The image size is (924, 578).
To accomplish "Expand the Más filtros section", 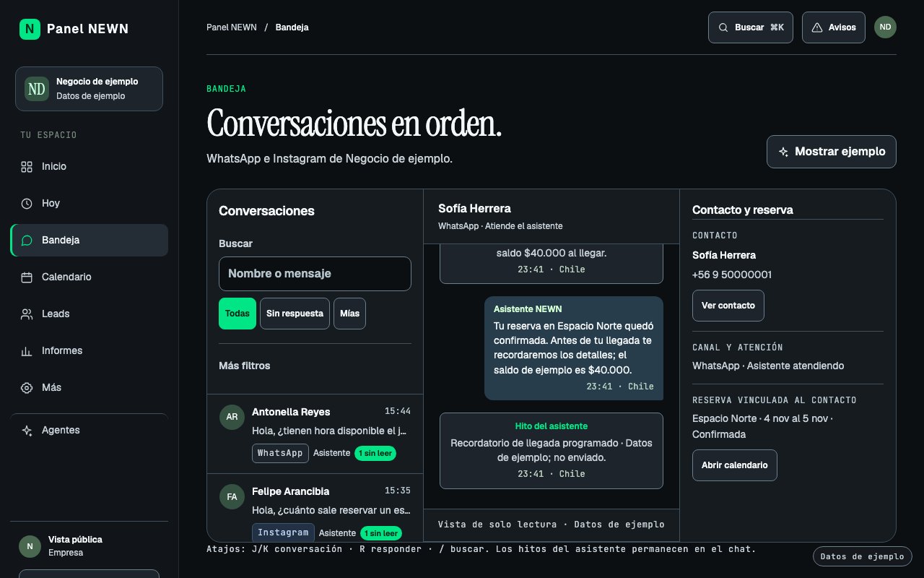I will [245, 366].
